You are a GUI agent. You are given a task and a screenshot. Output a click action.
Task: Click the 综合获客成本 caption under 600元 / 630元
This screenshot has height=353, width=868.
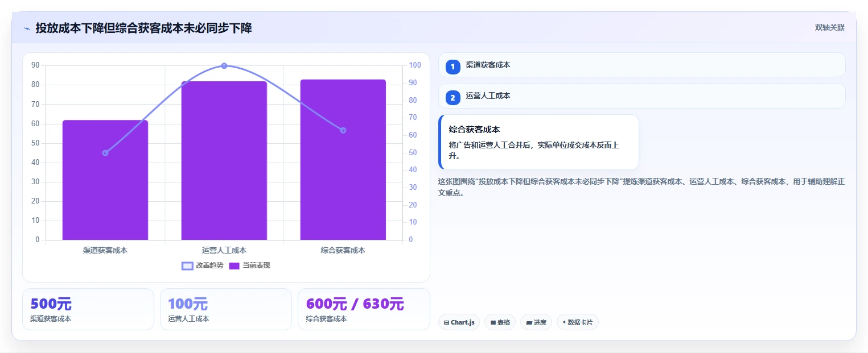click(326, 319)
